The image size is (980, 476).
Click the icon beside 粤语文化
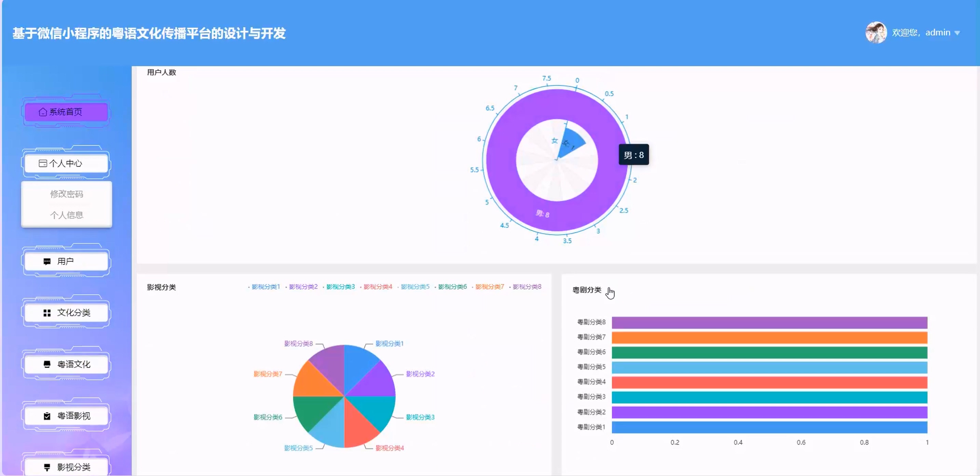point(47,365)
